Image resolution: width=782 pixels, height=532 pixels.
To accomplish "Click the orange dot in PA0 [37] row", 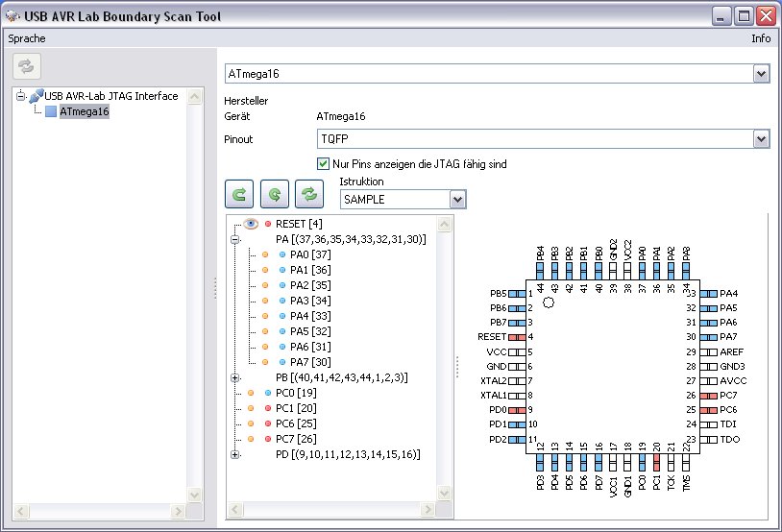I will [265, 254].
